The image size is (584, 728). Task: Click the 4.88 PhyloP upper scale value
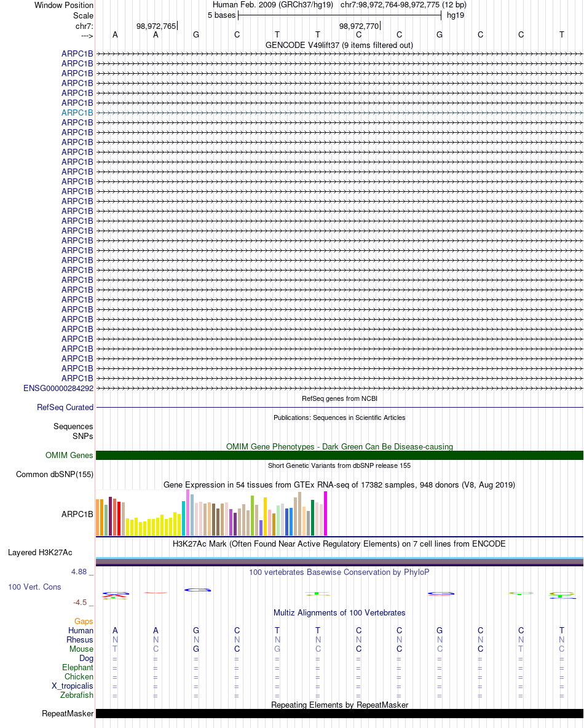tap(79, 572)
